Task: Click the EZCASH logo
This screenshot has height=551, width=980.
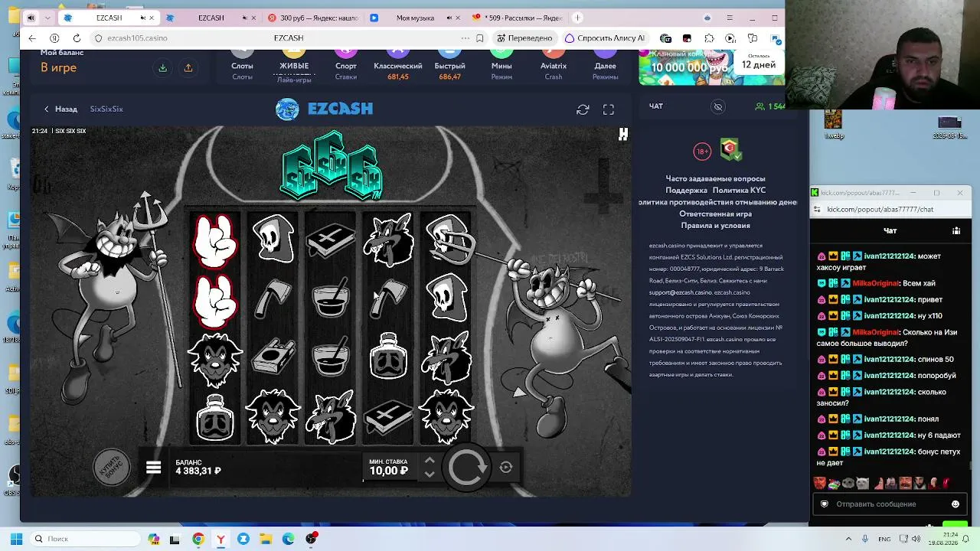Action: click(x=325, y=109)
